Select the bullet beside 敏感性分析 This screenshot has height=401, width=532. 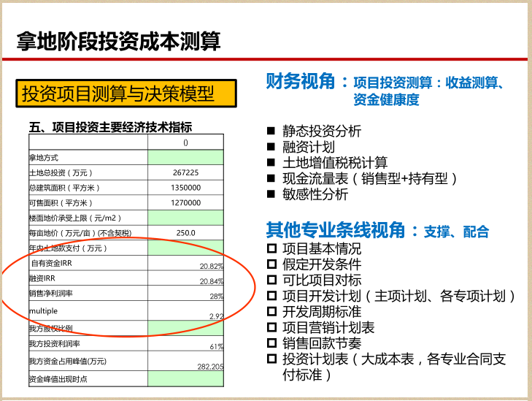pos(271,194)
